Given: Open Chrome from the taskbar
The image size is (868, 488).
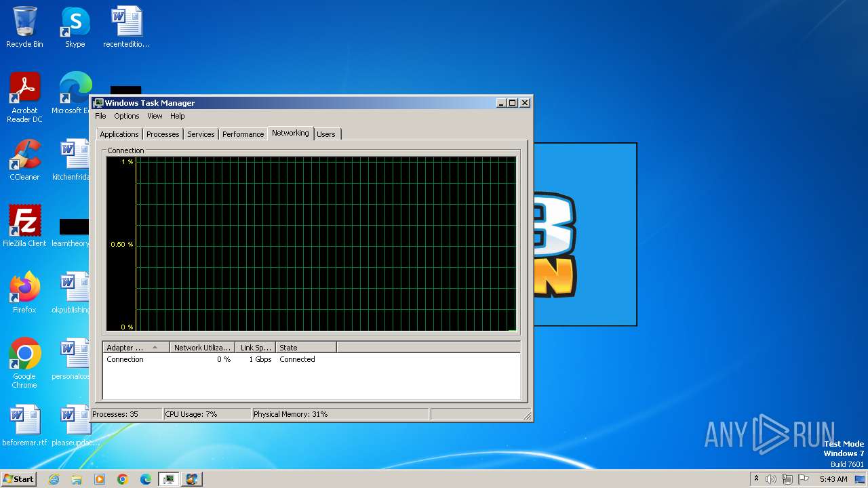Looking at the screenshot, I should pos(123,479).
